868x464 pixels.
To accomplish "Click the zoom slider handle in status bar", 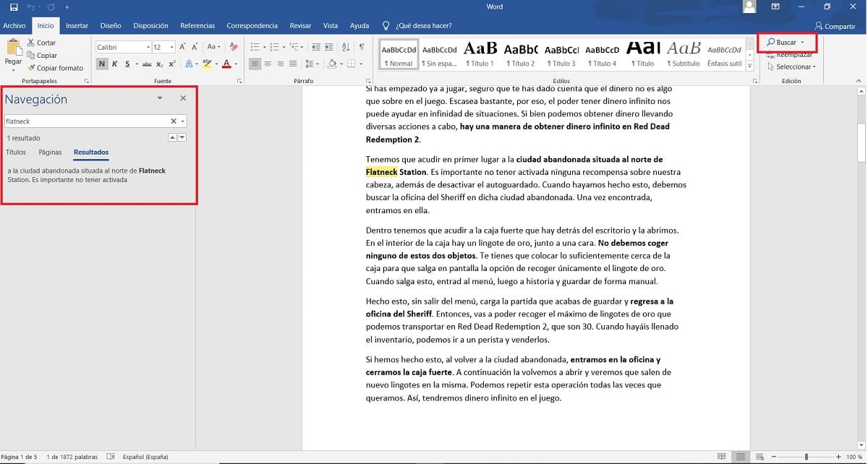I will pos(806,457).
